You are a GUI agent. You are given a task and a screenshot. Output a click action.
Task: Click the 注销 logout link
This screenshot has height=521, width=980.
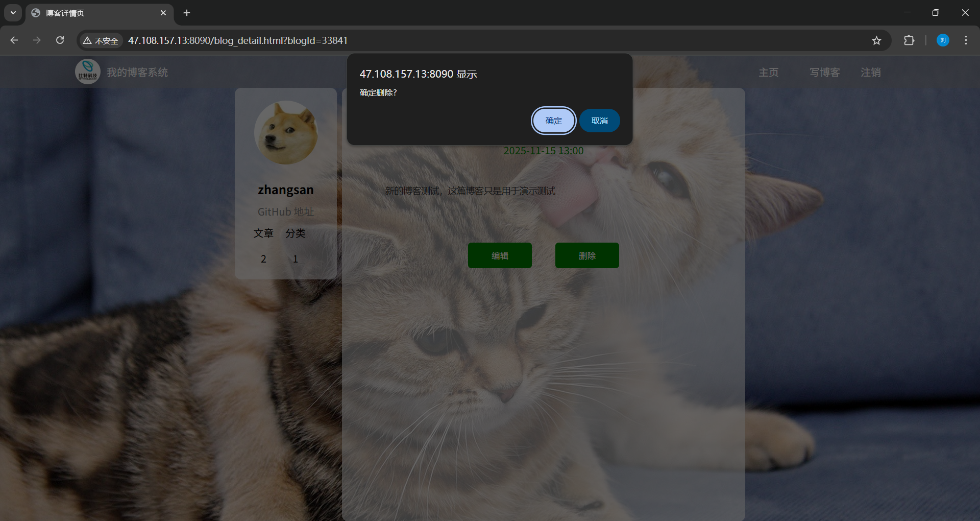(871, 73)
